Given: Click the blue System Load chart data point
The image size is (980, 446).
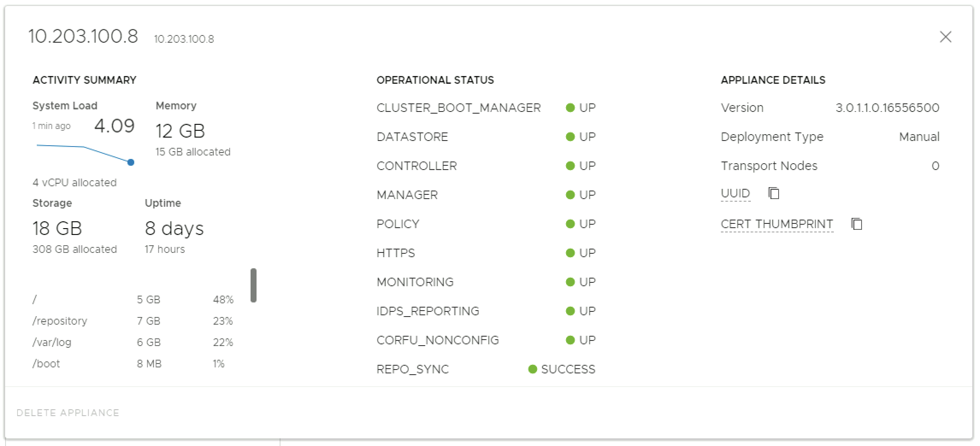Looking at the screenshot, I should [131, 162].
